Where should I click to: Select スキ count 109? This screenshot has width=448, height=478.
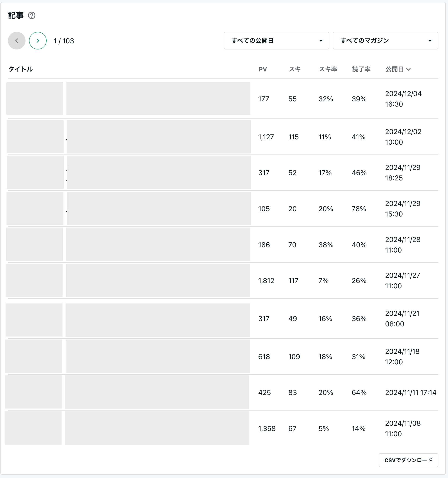click(294, 356)
